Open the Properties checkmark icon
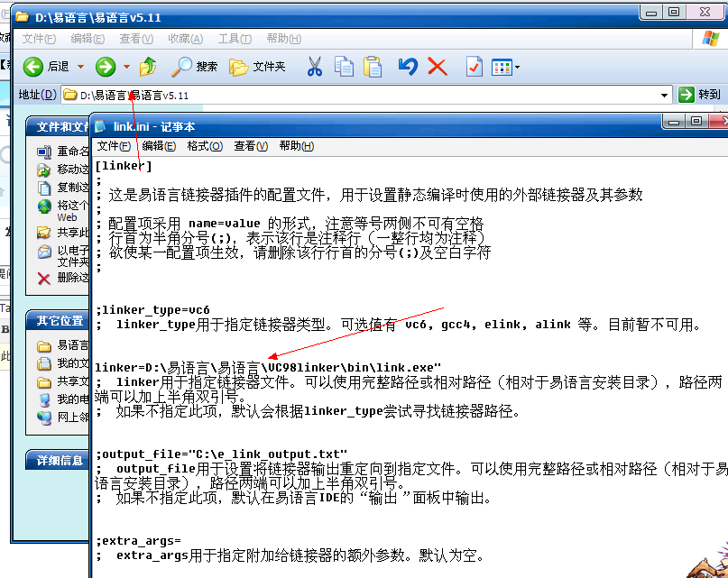 (x=474, y=67)
